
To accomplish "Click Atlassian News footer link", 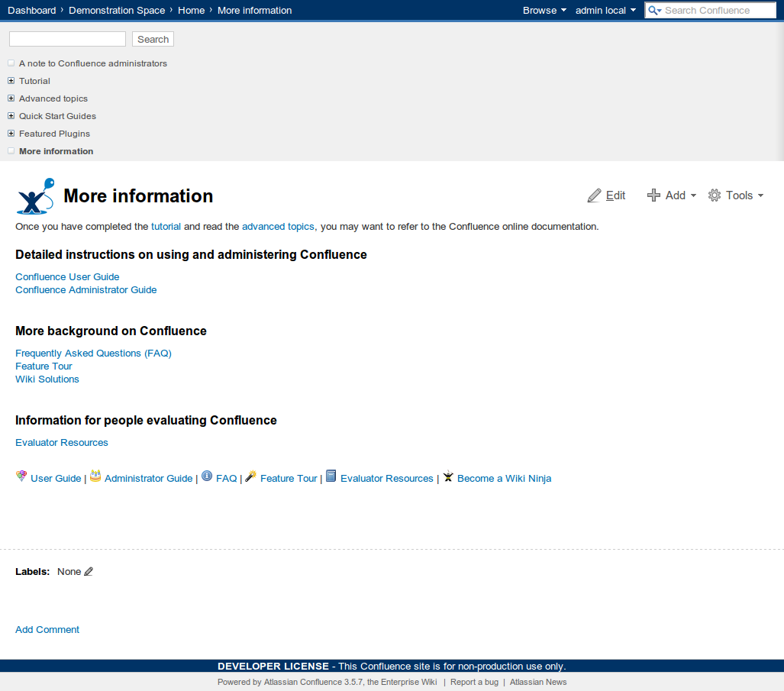I will (538, 682).
